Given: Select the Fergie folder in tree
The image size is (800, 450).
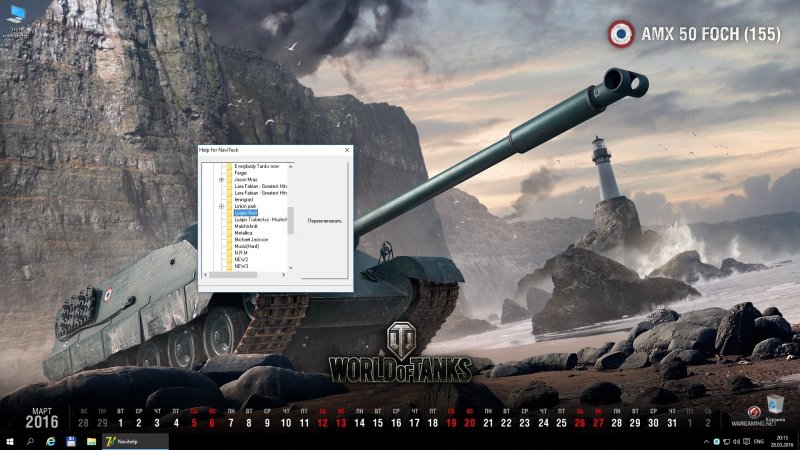Looking at the screenshot, I should [240, 173].
